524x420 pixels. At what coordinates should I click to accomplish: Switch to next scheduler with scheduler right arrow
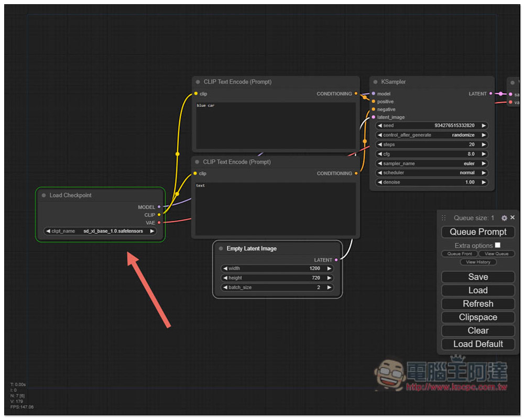click(484, 173)
